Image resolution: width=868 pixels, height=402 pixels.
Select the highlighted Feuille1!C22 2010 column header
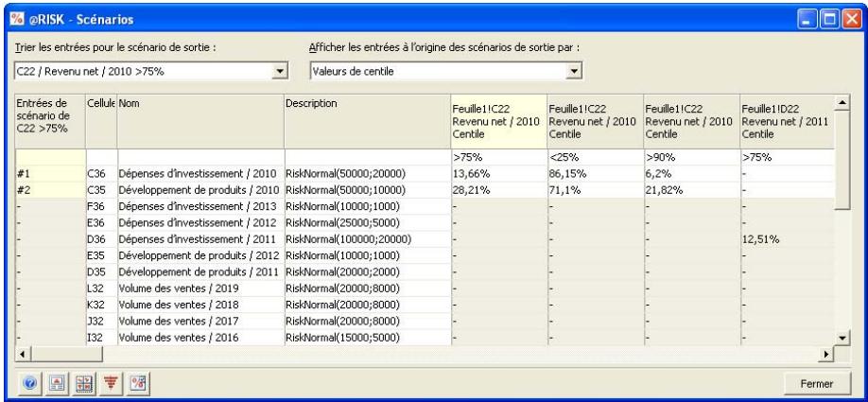[497, 121]
